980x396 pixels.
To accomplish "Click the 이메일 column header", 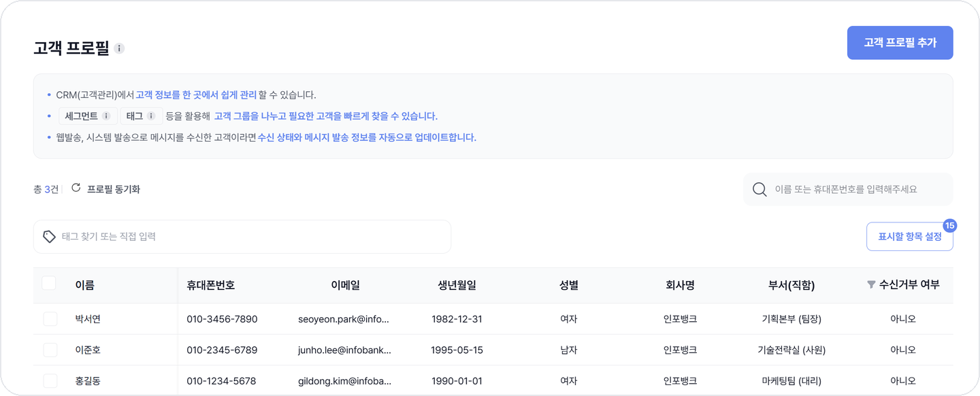I will tap(345, 285).
